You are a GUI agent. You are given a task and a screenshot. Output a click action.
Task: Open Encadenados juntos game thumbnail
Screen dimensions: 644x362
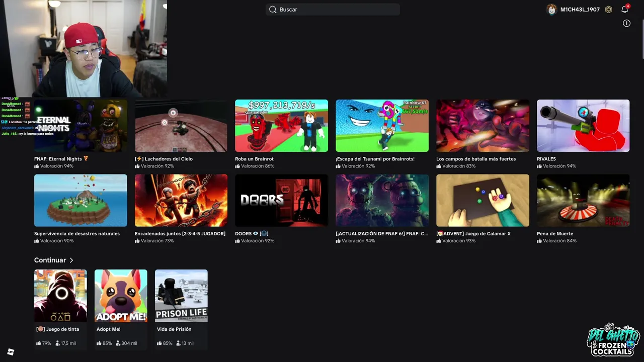pos(181,201)
